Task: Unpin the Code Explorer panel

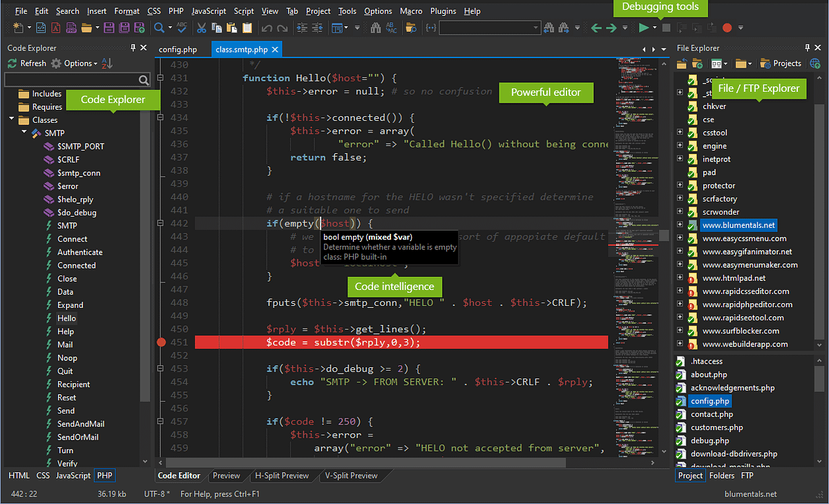Action: tap(133, 48)
